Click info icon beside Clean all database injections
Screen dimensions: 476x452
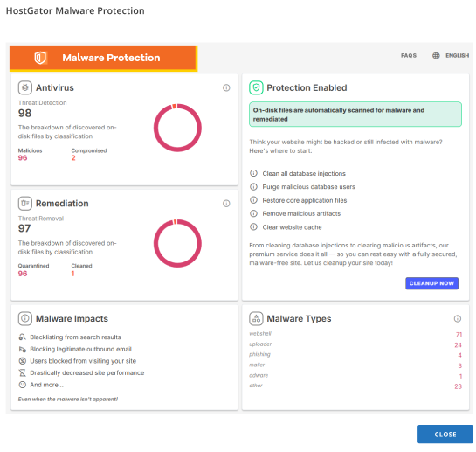253,173
